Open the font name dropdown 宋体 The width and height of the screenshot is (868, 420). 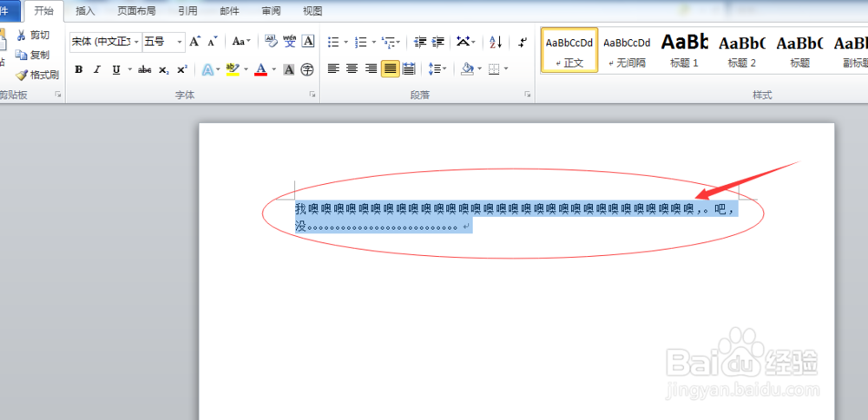pyautogui.click(x=136, y=42)
